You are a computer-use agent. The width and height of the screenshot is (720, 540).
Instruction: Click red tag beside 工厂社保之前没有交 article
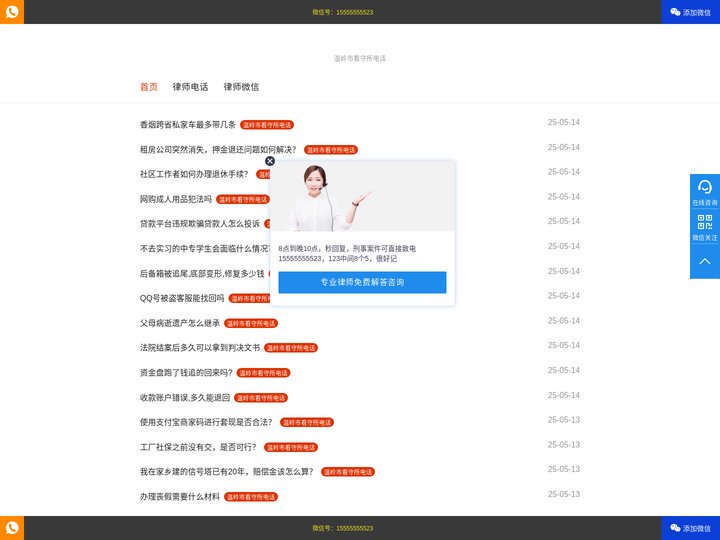click(x=291, y=447)
